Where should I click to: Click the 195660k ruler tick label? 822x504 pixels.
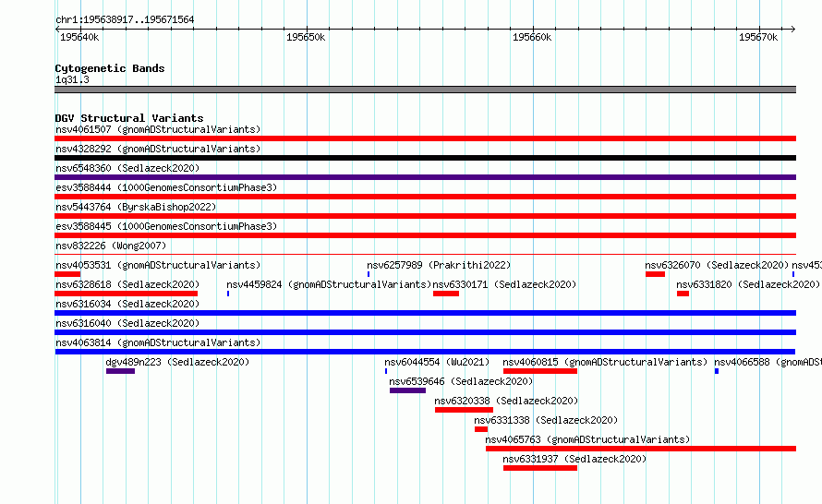(x=532, y=37)
